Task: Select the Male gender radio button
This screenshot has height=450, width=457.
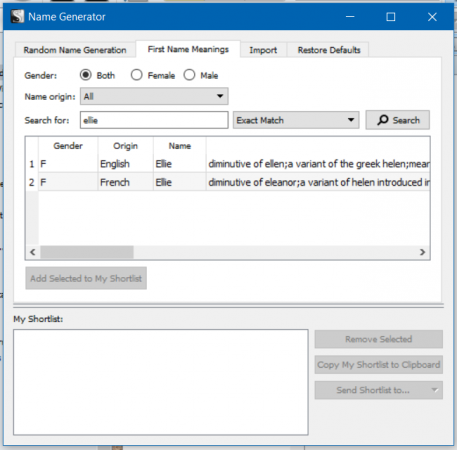Action: [189, 75]
